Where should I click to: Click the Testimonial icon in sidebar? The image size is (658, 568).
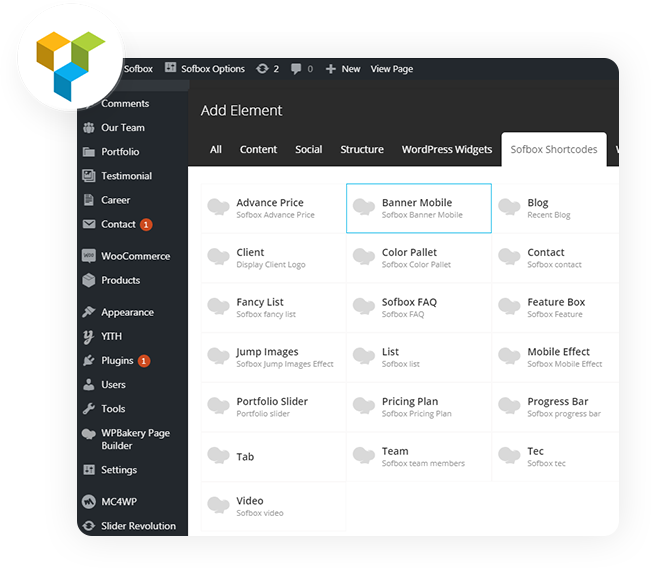click(89, 176)
